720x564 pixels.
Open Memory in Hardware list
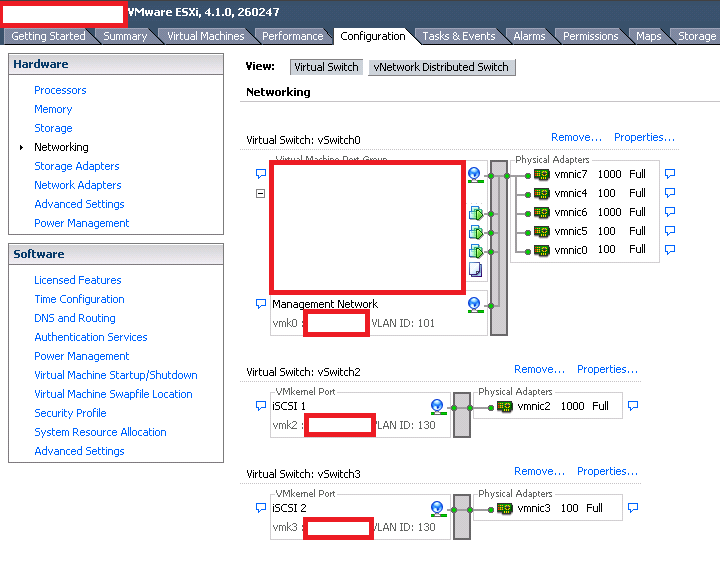[x=53, y=109]
